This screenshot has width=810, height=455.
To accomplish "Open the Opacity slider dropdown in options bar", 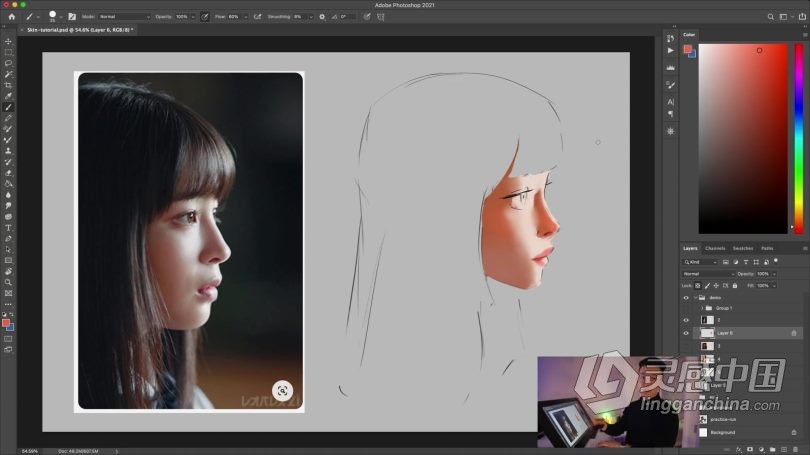I will pos(193,17).
